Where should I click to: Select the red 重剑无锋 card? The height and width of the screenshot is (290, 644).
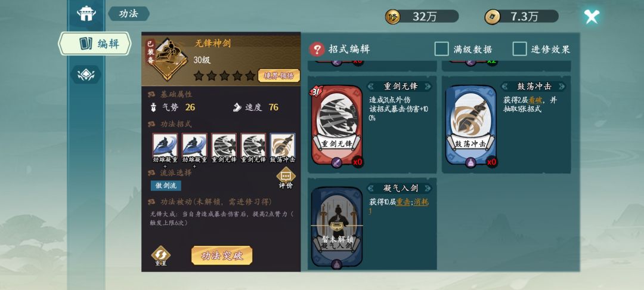[337, 125]
